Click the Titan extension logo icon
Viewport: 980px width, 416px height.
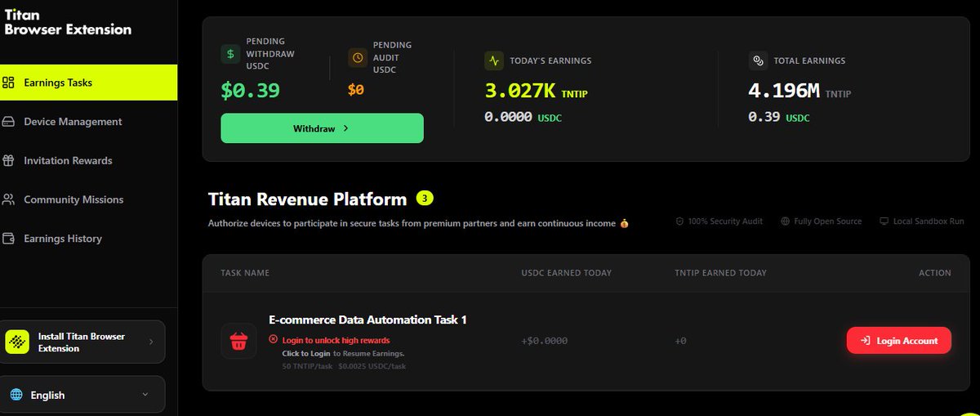pyautogui.click(x=17, y=342)
